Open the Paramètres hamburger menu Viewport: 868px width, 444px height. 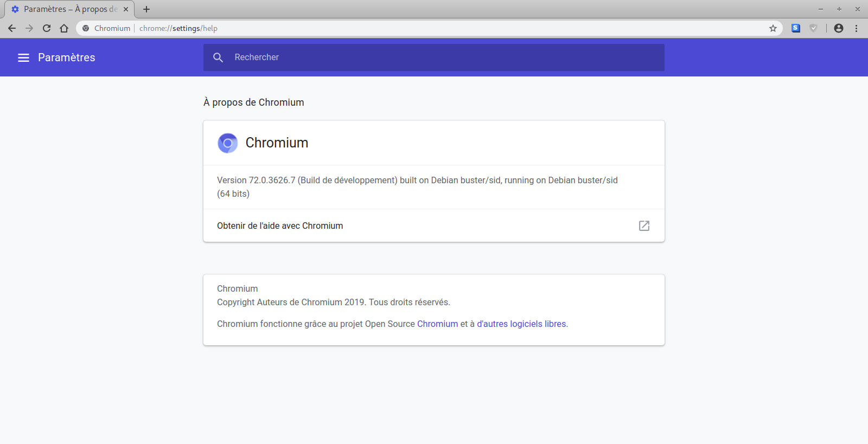23,57
